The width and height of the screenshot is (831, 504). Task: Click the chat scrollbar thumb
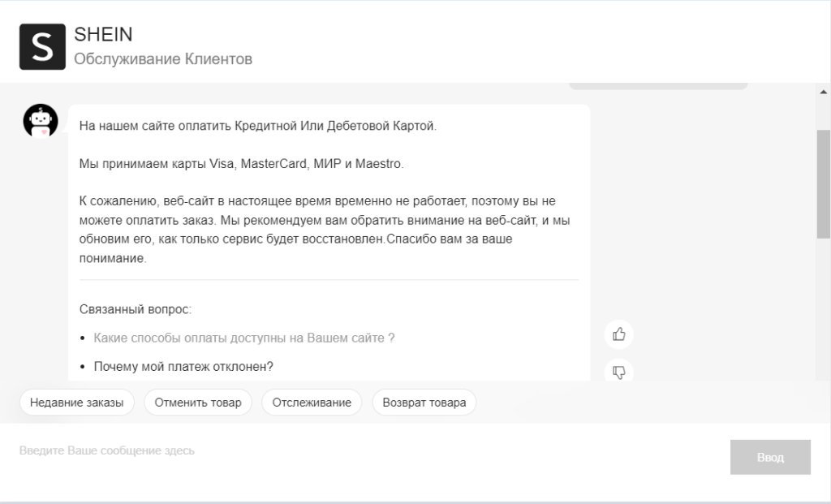click(x=824, y=183)
